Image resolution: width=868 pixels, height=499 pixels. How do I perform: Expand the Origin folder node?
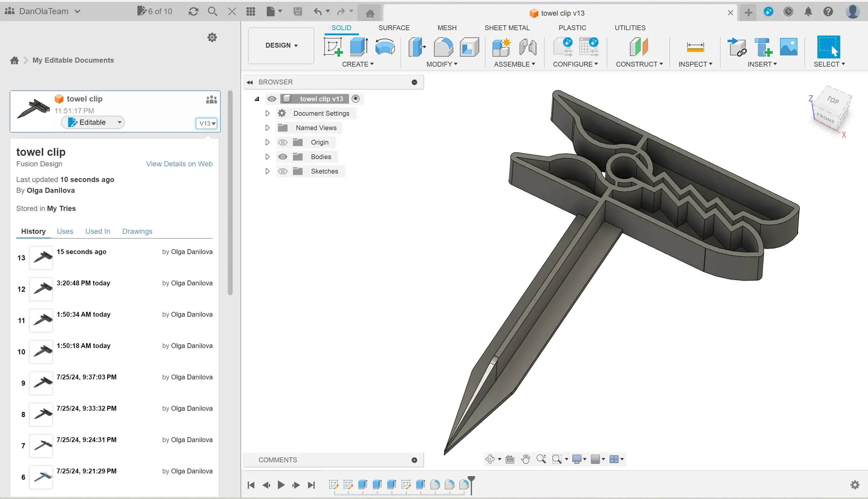point(267,142)
